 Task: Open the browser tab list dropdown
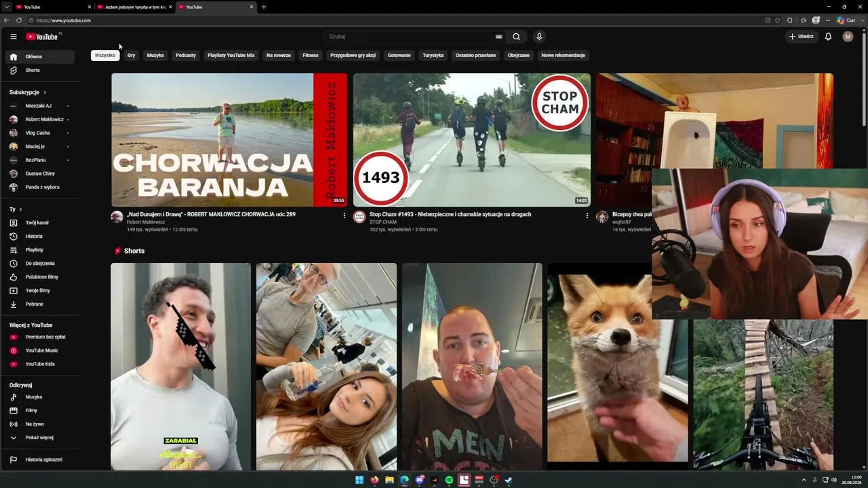point(7,7)
